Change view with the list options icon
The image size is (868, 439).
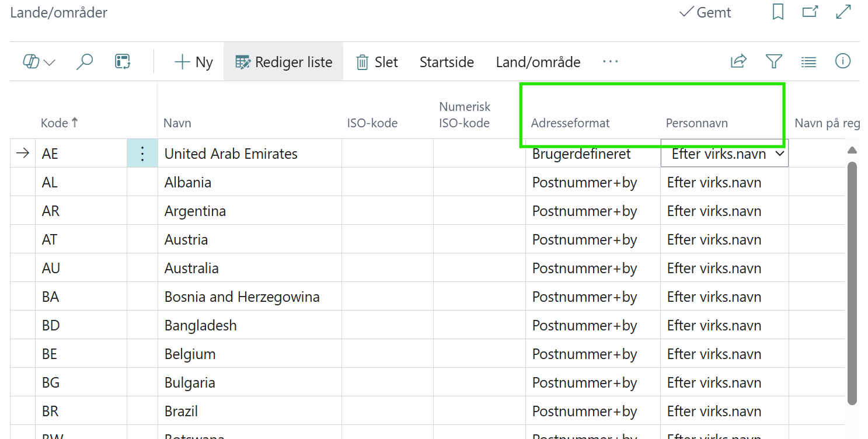(808, 61)
